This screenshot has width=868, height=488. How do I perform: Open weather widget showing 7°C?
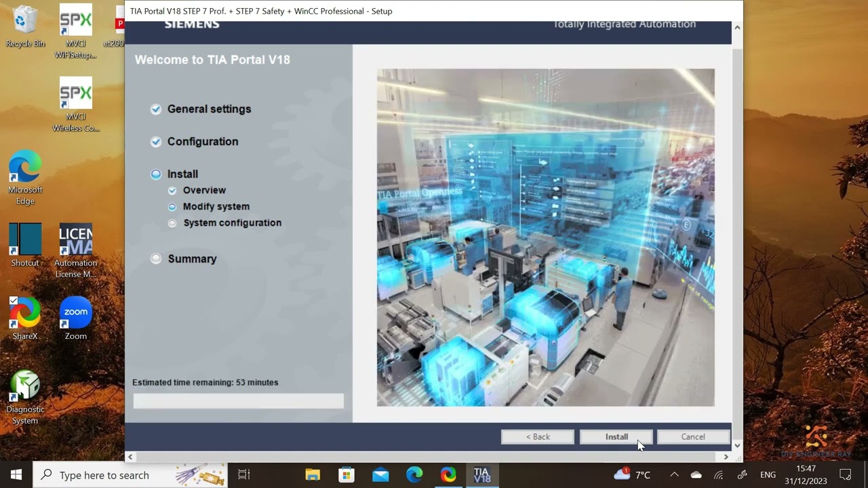coord(632,475)
